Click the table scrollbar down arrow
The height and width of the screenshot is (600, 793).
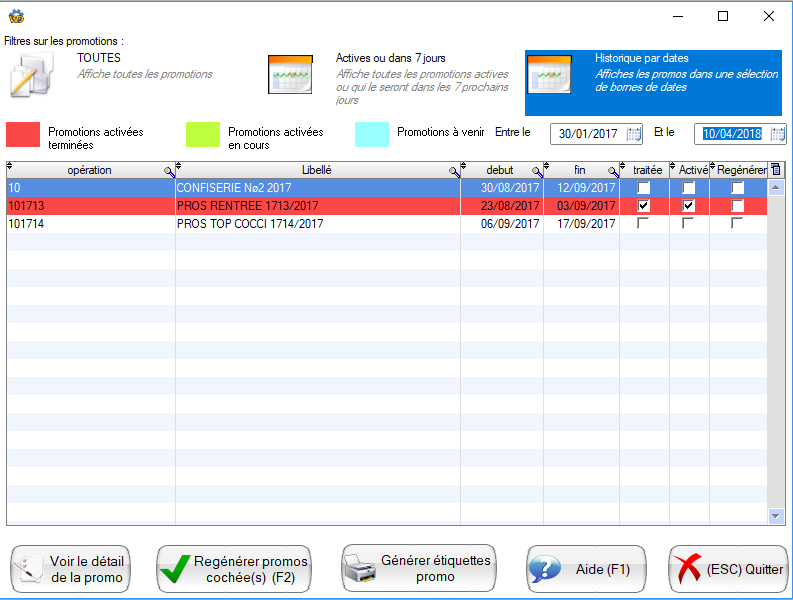click(x=776, y=516)
